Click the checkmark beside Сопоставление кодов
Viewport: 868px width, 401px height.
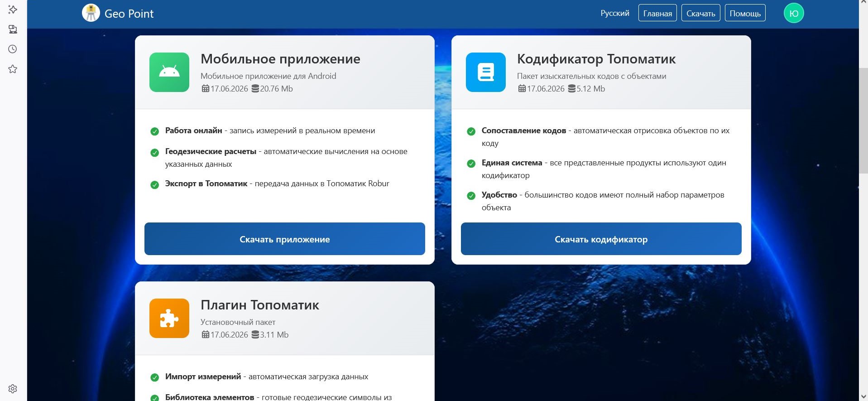click(x=471, y=131)
